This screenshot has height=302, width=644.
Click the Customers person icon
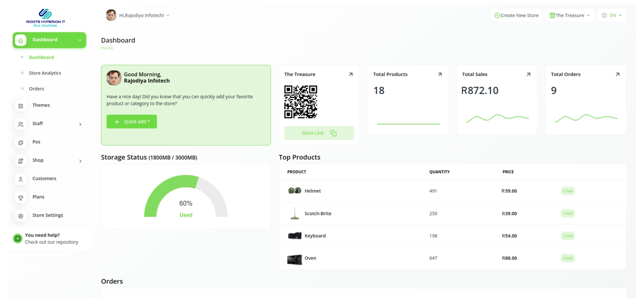[20, 180]
